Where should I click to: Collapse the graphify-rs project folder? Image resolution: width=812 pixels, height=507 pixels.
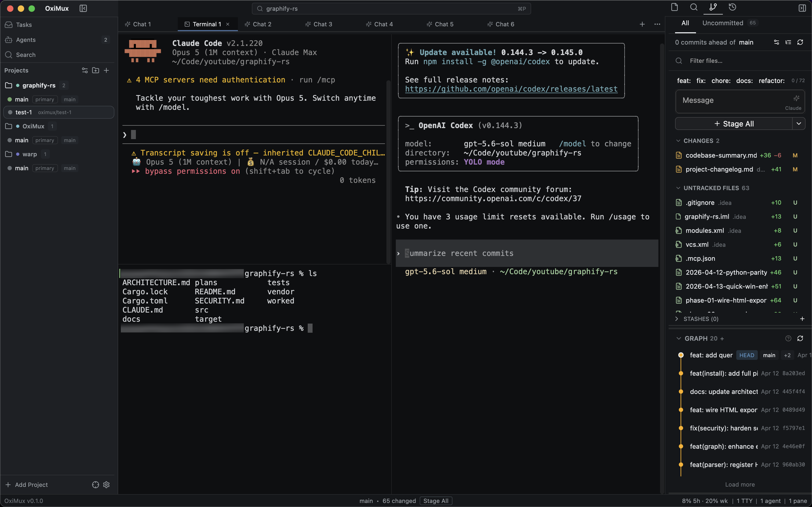9,85
